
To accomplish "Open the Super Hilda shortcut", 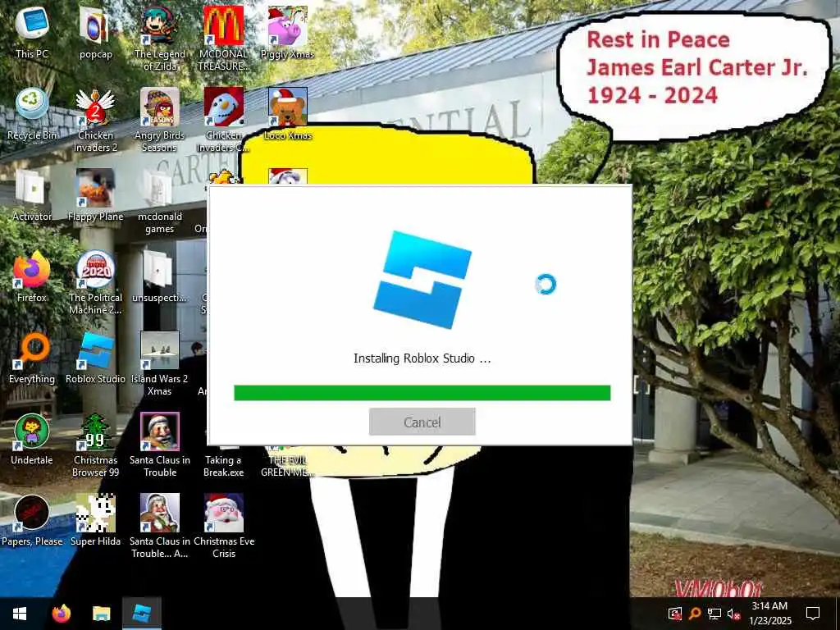I will pyautogui.click(x=95, y=521).
